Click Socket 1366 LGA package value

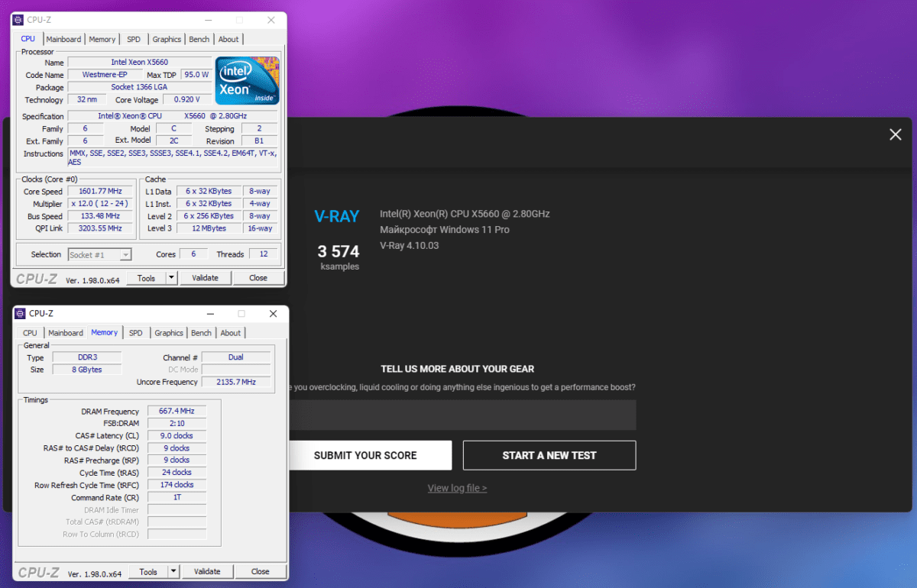[x=140, y=87]
